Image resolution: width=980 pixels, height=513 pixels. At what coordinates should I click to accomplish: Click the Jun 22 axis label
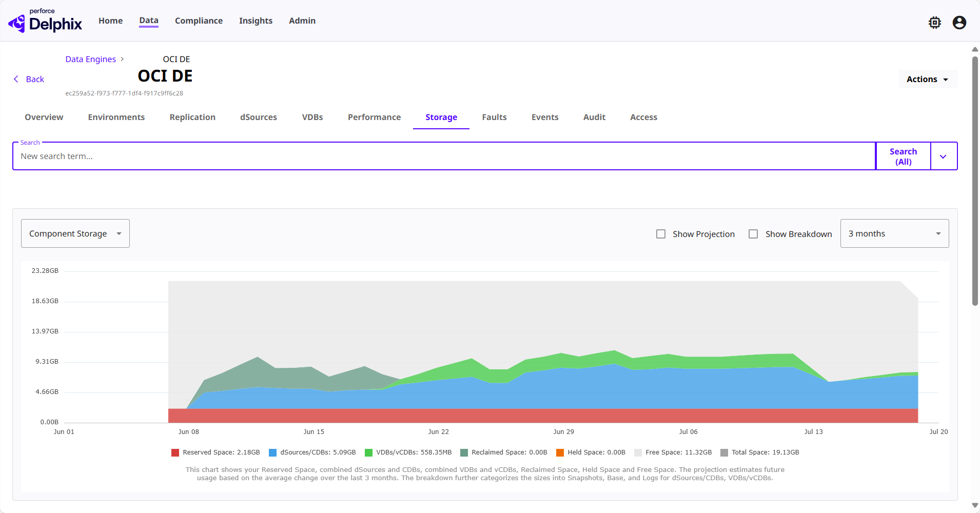439,432
